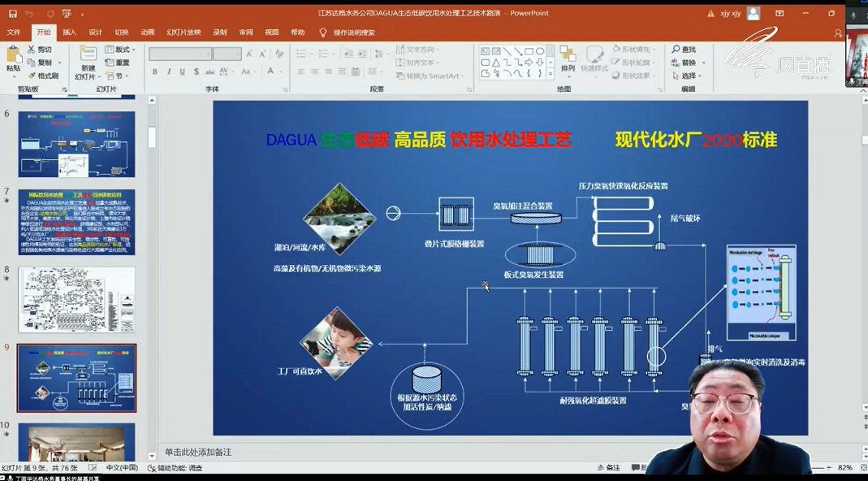The height and width of the screenshot is (481, 868).
Task: Start slideshow from beginning icon in title bar
Action: click(x=67, y=13)
